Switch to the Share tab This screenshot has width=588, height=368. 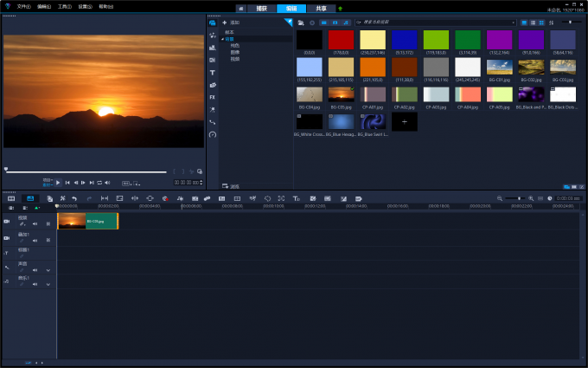click(x=321, y=9)
